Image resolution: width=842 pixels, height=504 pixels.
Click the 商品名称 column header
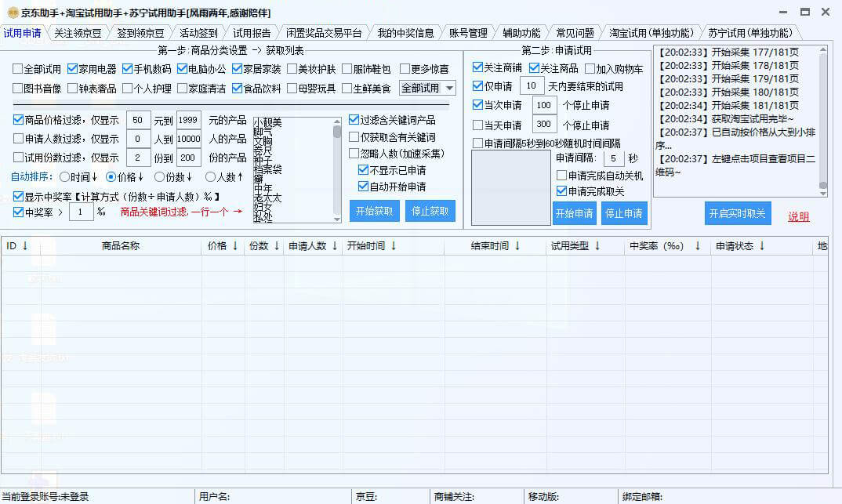(x=120, y=246)
